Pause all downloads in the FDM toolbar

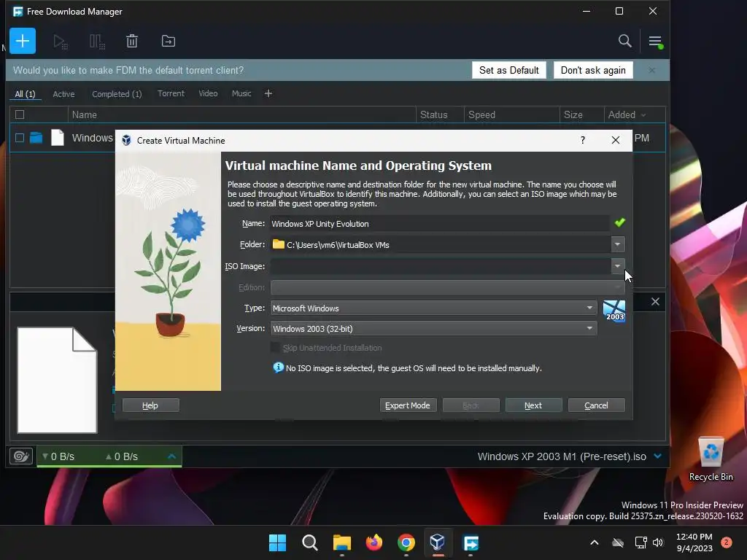[x=97, y=42]
